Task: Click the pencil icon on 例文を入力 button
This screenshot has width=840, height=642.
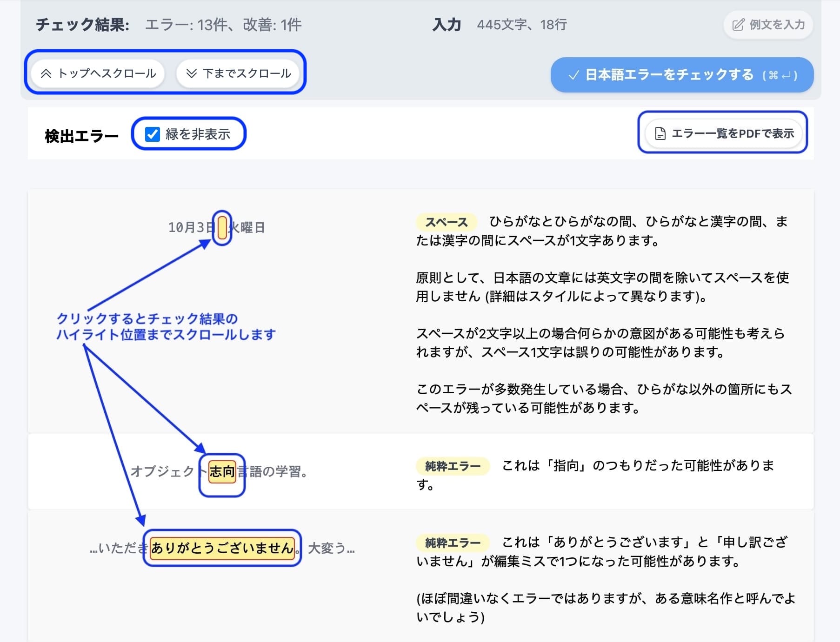Action: (740, 25)
